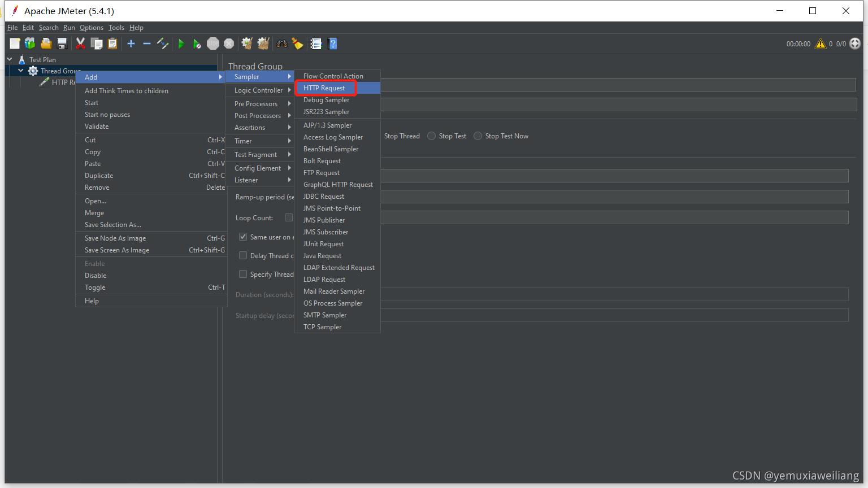Viewport: 868px width, 488px height.
Task: Uncheck Same user on each iteration
Action: click(x=243, y=237)
